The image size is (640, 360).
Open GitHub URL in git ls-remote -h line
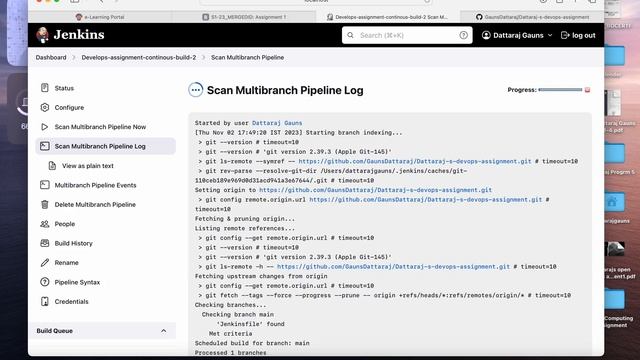[x=393, y=267]
